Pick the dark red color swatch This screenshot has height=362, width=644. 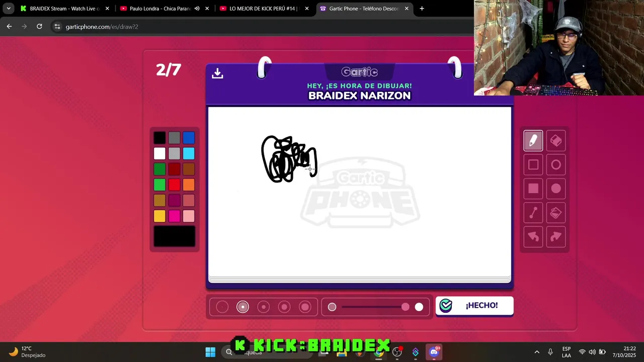pos(174,169)
